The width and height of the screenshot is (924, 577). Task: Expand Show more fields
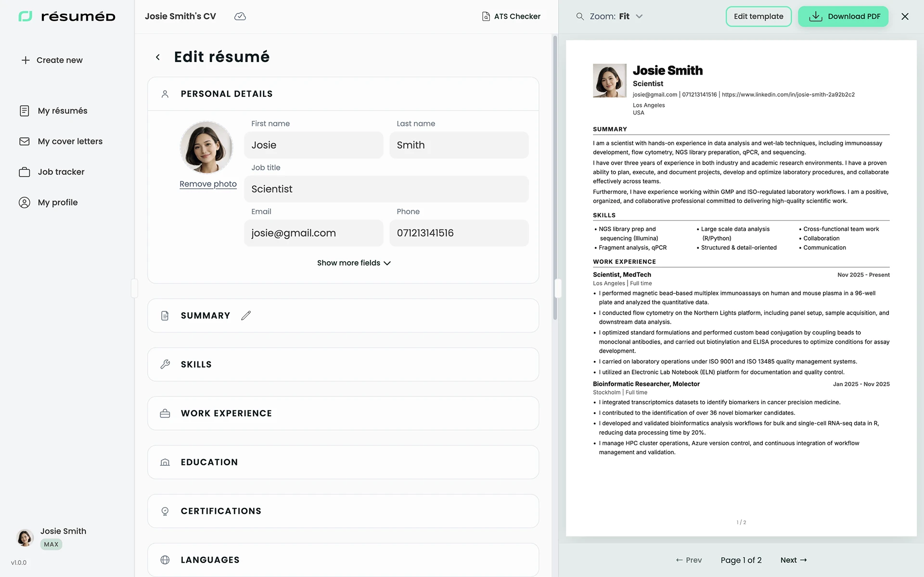coord(354,263)
